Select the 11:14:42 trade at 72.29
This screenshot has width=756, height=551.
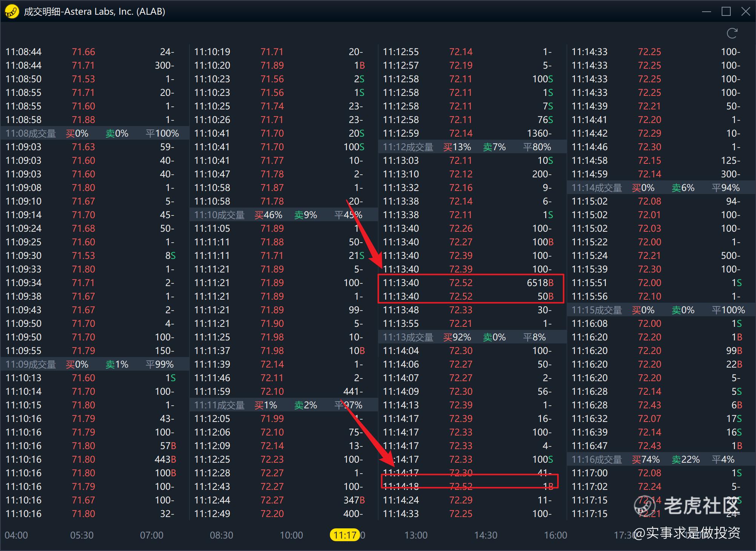point(661,133)
